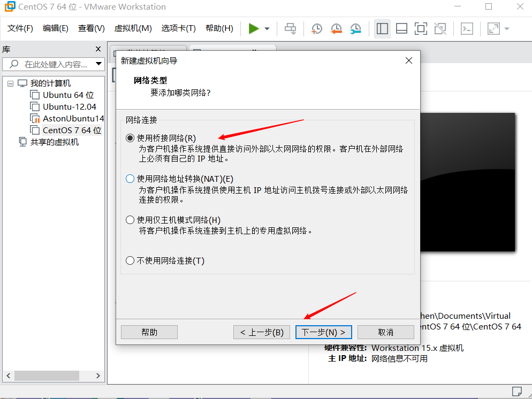Click the stretch guest display icon

click(x=493, y=29)
